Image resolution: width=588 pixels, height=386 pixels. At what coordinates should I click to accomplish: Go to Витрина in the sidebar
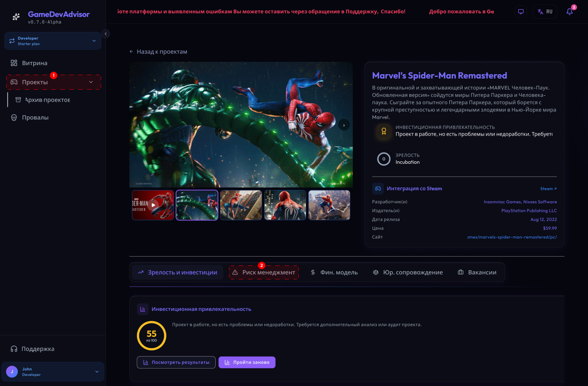53,63
